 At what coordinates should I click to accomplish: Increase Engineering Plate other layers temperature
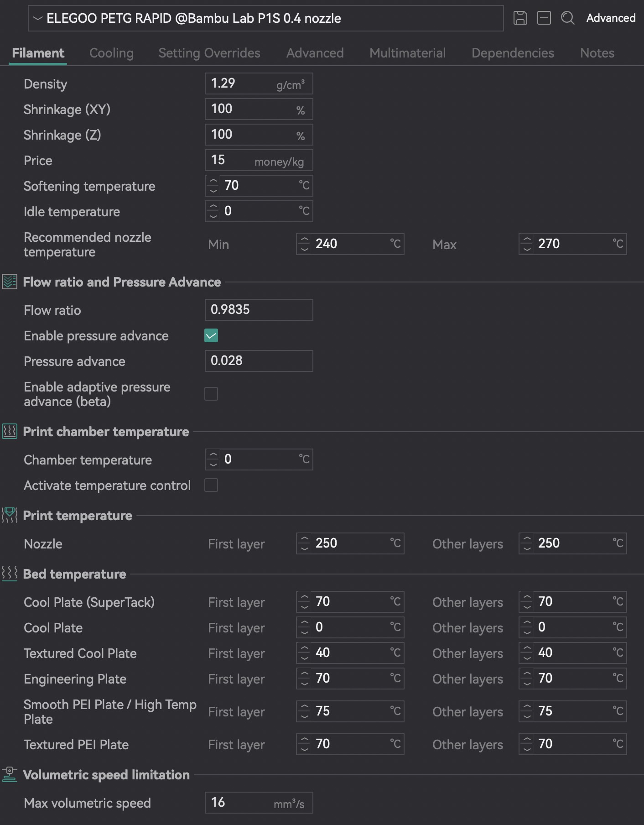(x=527, y=674)
